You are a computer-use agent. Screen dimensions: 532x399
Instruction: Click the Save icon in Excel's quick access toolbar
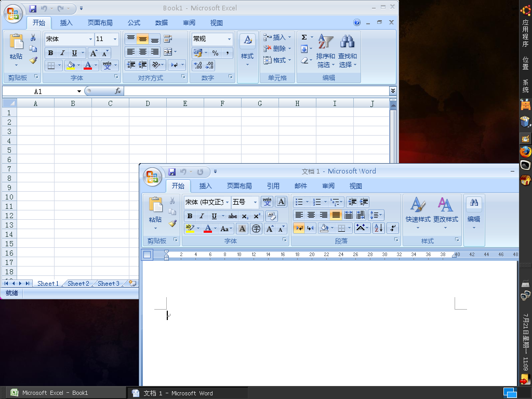pos(33,8)
